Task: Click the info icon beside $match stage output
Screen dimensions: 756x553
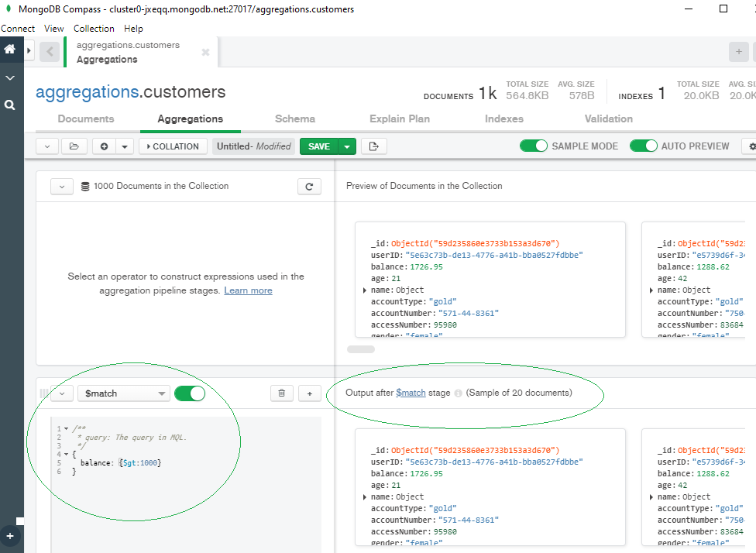Action: [x=458, y=393]
